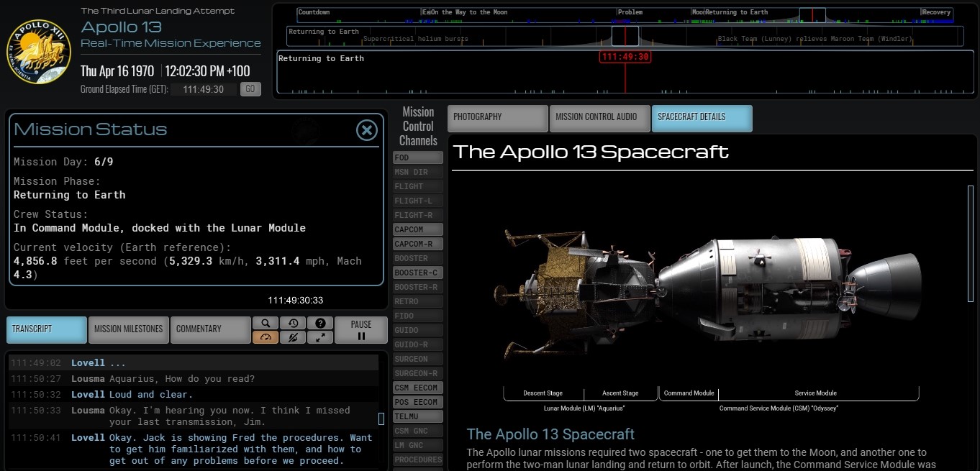Click the transcript scrollbar thumb
The height and width of the screenshot is (471, 980).
point(381,419)
